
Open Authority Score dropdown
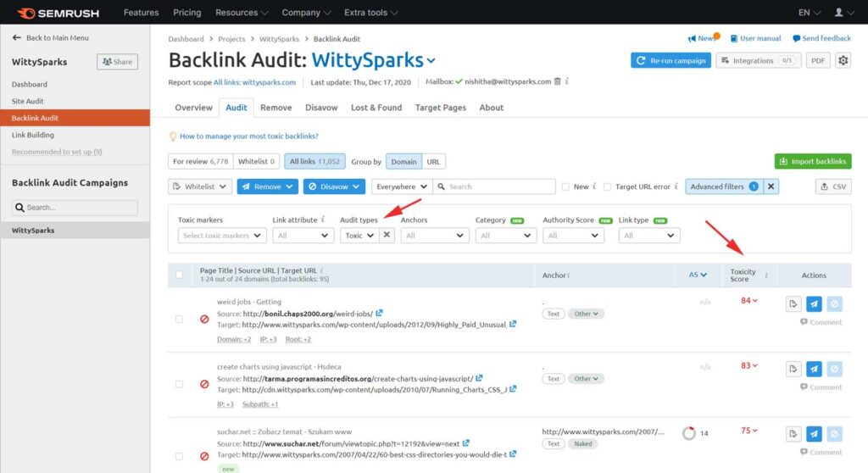click(573, 236)
